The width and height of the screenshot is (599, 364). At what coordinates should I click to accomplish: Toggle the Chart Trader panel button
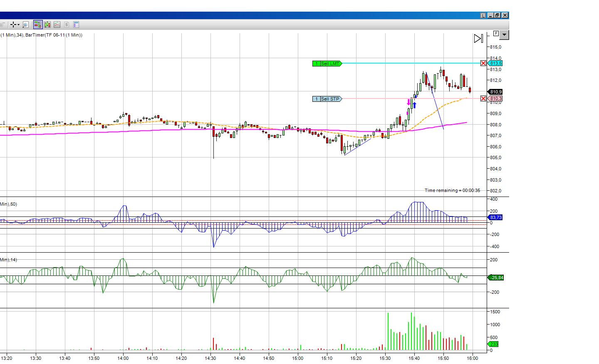38,25
